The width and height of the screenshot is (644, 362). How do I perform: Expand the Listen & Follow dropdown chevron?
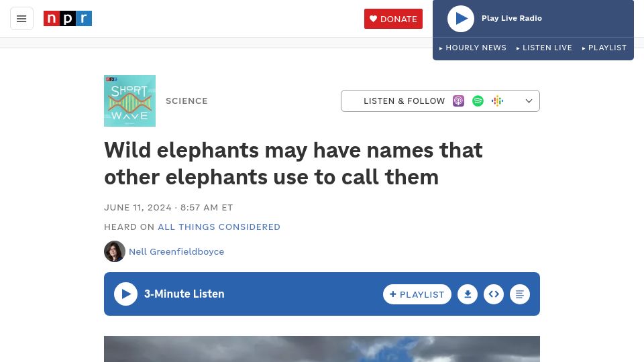click(x=529, y=101)
